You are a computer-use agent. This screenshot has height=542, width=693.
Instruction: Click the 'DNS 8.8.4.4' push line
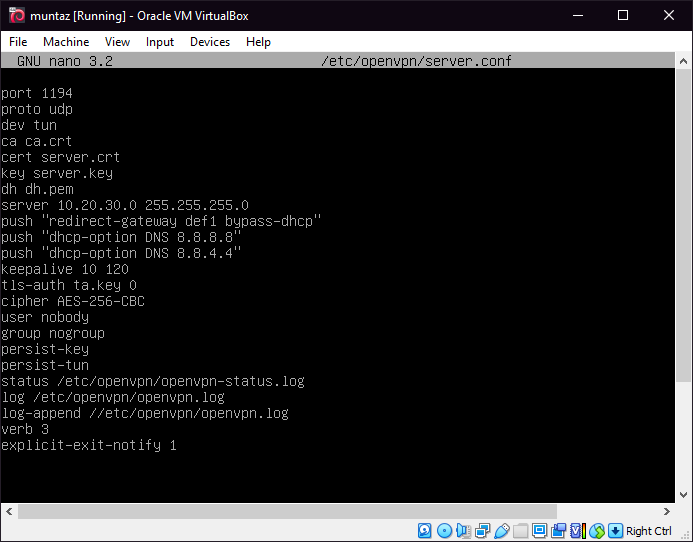pos(121,253)
